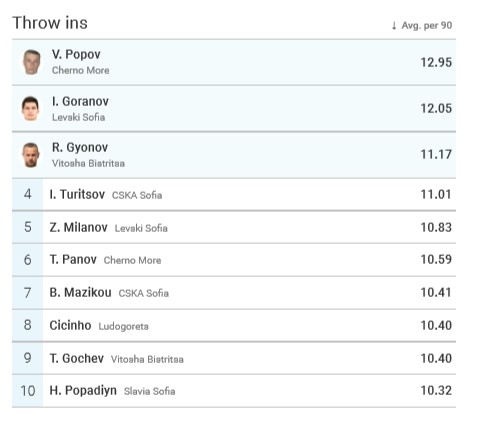Select T. Panov player name

click(73, 259)
